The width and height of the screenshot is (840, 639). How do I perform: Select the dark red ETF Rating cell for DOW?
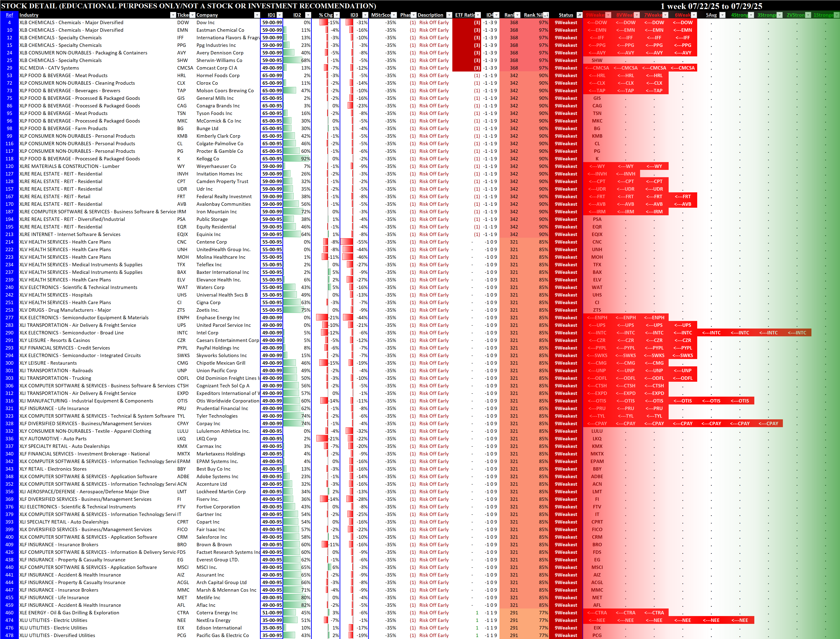467,22
